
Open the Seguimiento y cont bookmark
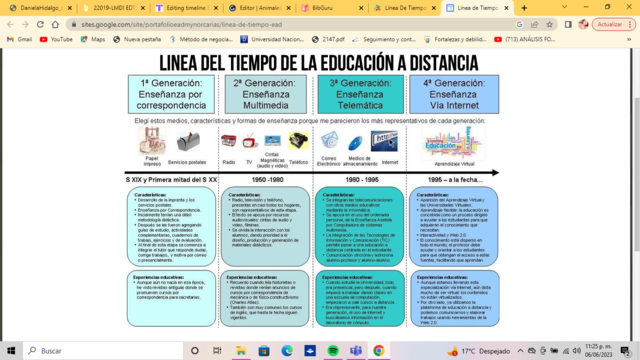pyautogui.click(x=384, y=40)
